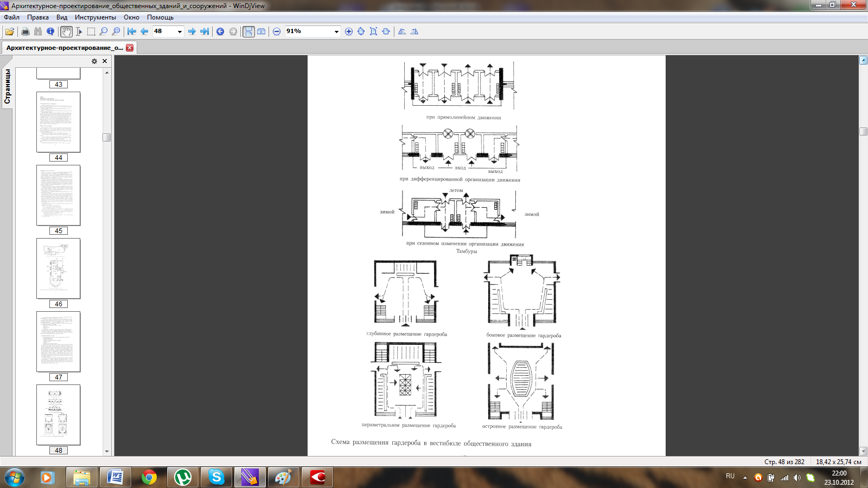
Task: Open Paint from the taskbar
Action: point(283,477)
